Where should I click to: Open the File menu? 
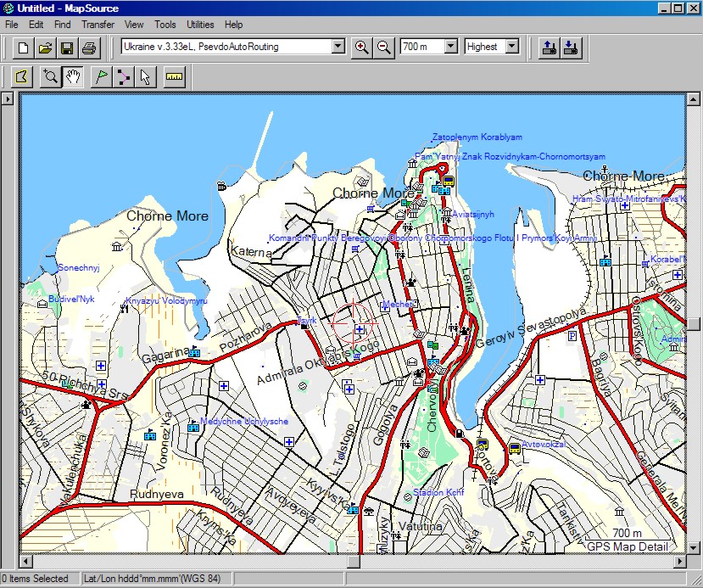click(12, 25)
